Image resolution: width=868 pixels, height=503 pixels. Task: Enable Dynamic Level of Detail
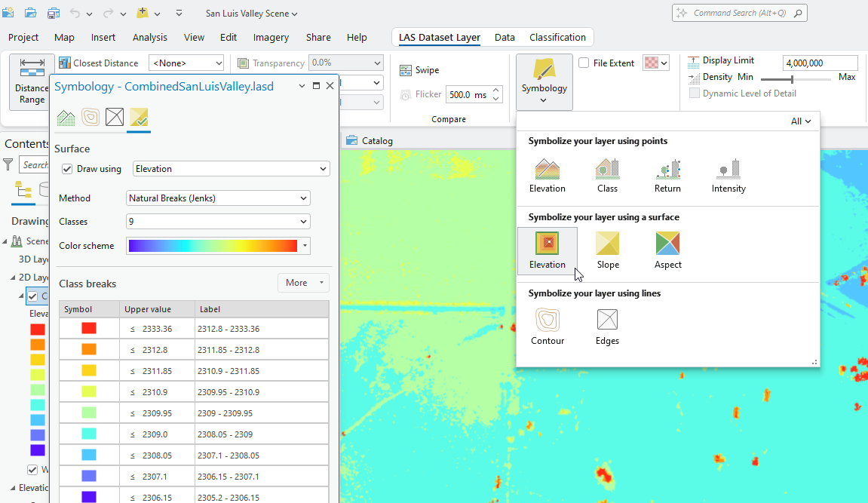pos(695,94)
